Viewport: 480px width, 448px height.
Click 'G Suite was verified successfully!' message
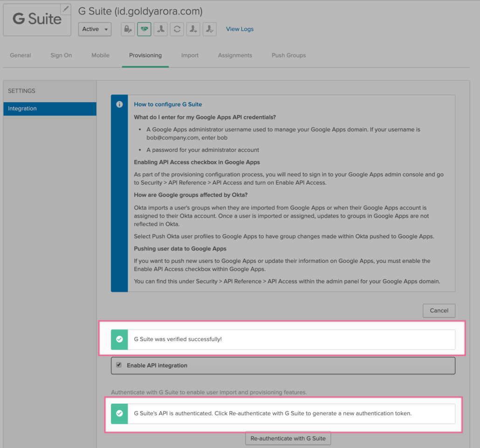coord(178,339)
